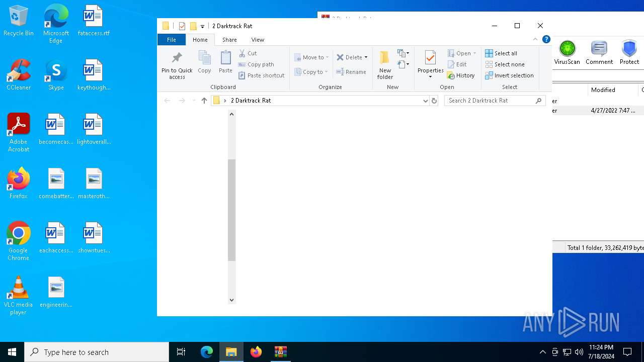Select CCleaner desktop shortcut
This screenshot has width=644, height=362.
pos(18,75)
